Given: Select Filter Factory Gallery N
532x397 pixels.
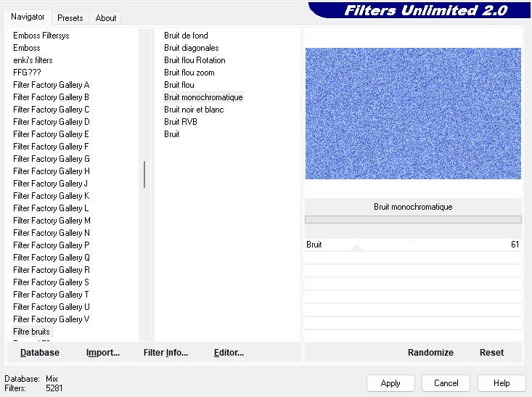Looking at the screenshot, I should (52, 233).
